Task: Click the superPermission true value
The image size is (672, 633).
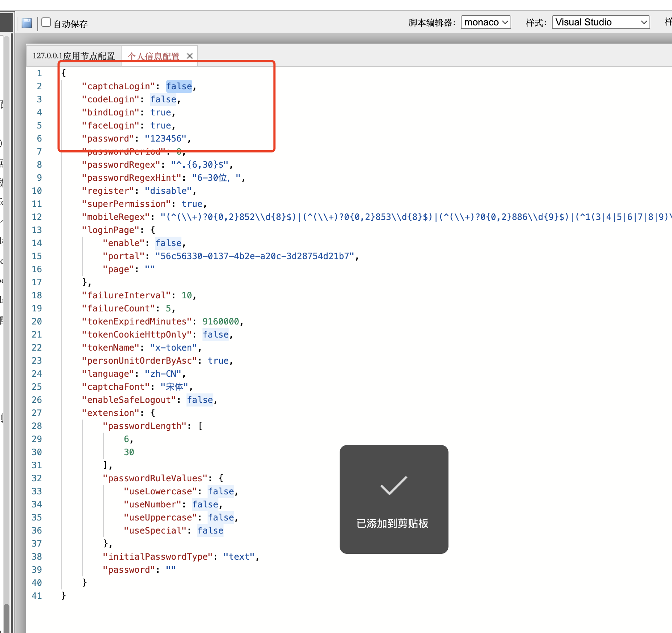Action: click(192, 204)
